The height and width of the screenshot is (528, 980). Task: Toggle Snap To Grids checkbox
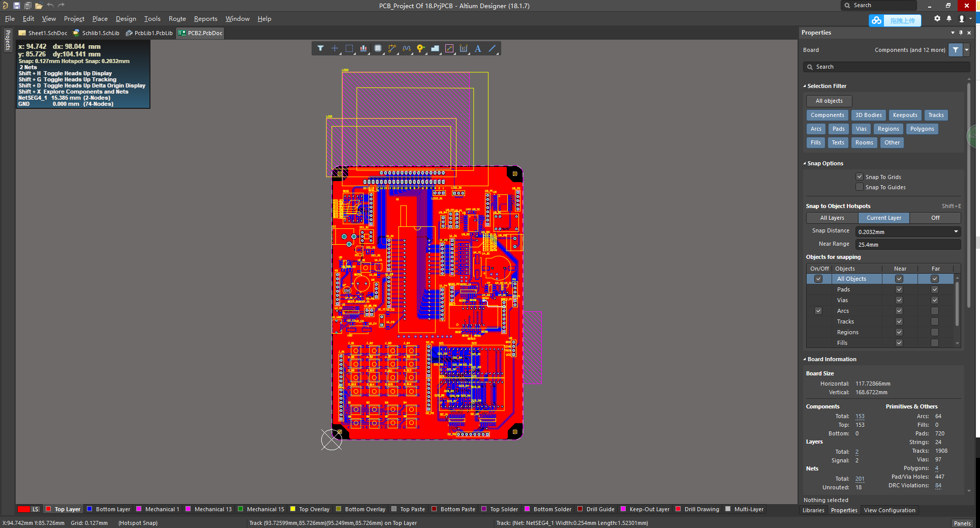tap(860, 177)
